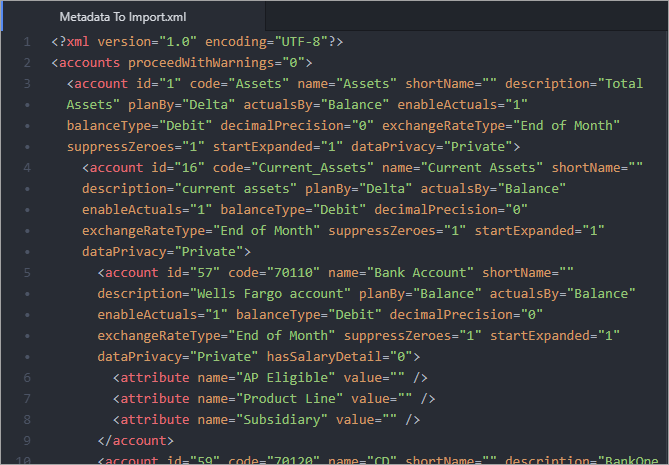Click the name="Current Assets" attribute
Viewport: 669px width, 465px height.
coord(462,168)
